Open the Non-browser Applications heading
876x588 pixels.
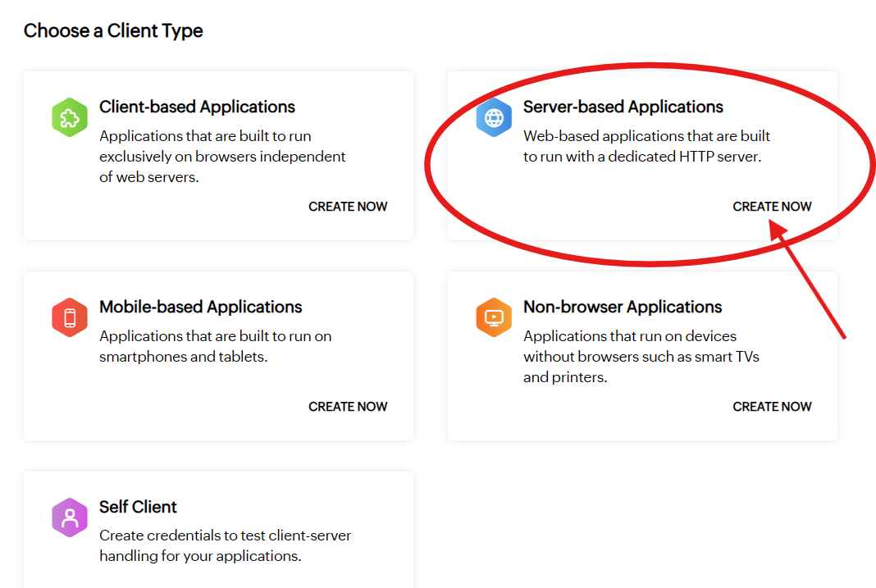(623, 307)
